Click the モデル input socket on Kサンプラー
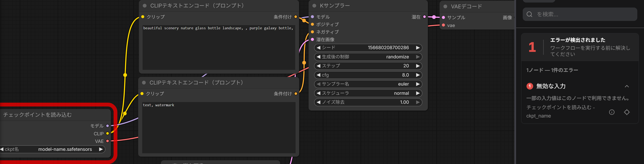Image resolution: width=644 pixels, height=164 pixels. point(312,17)
